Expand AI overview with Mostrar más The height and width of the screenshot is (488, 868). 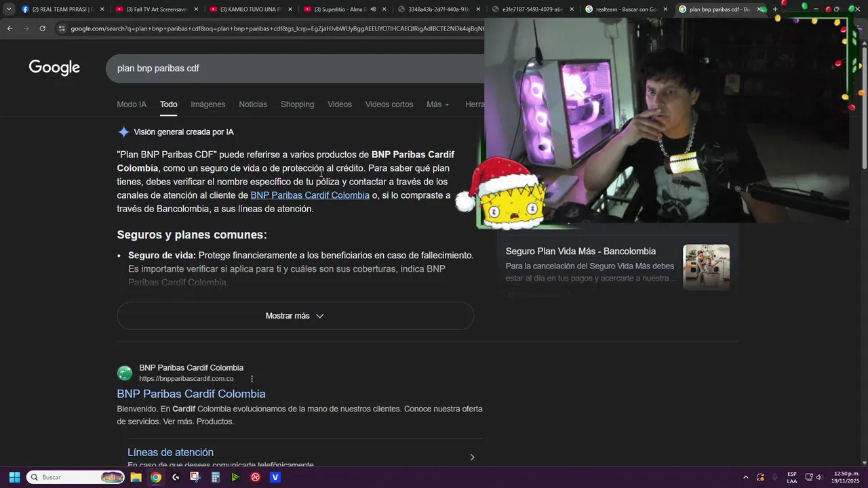[x=295, y=316]
